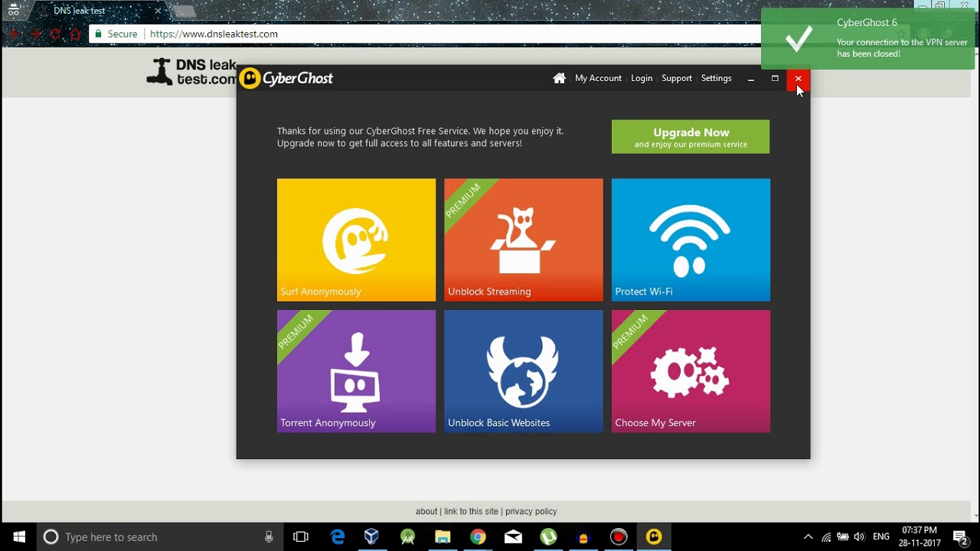Click the Cortana microphone icon

269,537
